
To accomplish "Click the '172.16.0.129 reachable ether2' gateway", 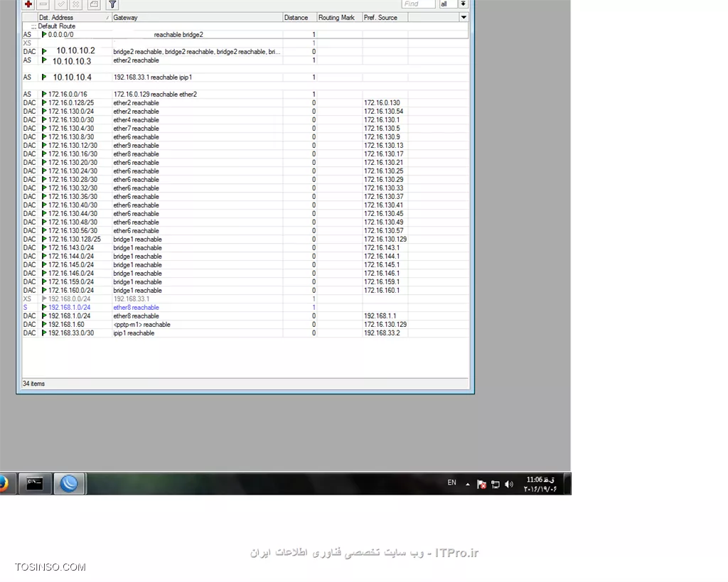I will [x=155, y=95].
